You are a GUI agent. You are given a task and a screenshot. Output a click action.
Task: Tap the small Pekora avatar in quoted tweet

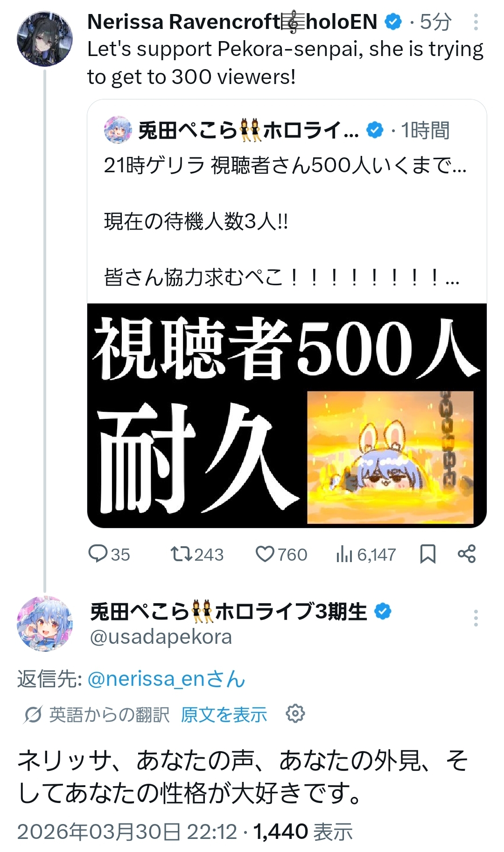click(x=118, y=130)
